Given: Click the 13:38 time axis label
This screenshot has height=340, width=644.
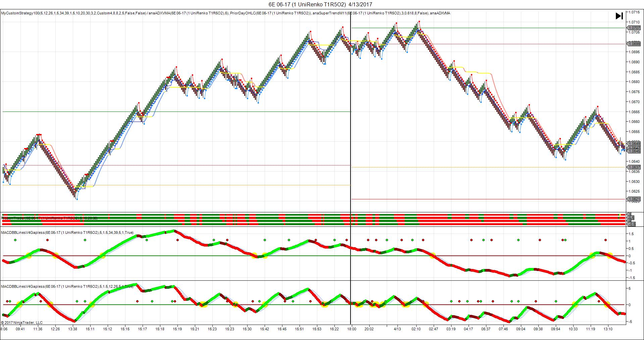Looking at the screenshot, I should coord(73,329).
